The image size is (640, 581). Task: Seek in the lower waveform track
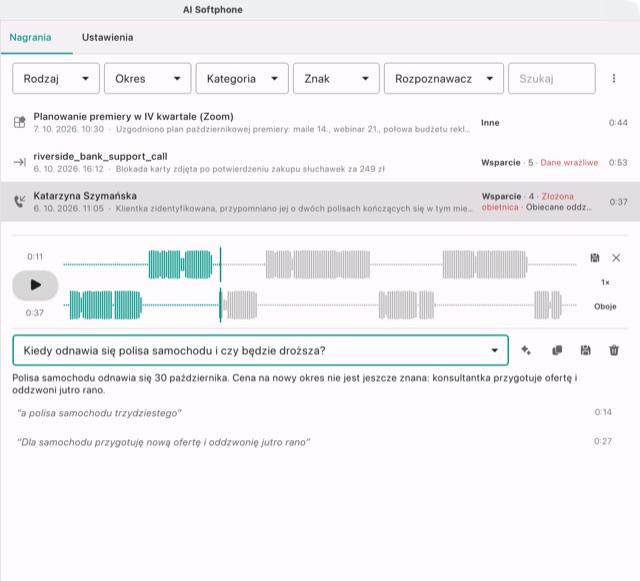tap(320, 305)
